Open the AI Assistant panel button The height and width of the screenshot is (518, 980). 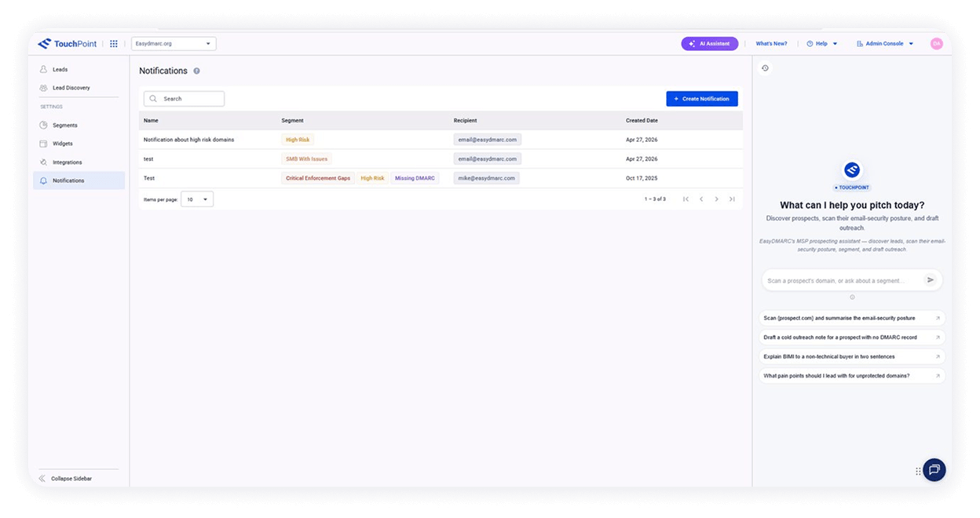click(x=709, y=44)
